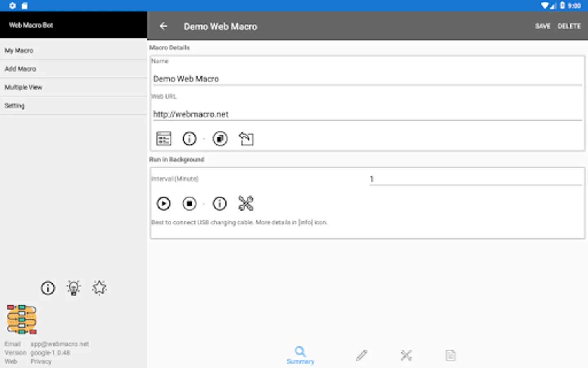Switch to the tools tab at bottom

[x=406, y=355]
